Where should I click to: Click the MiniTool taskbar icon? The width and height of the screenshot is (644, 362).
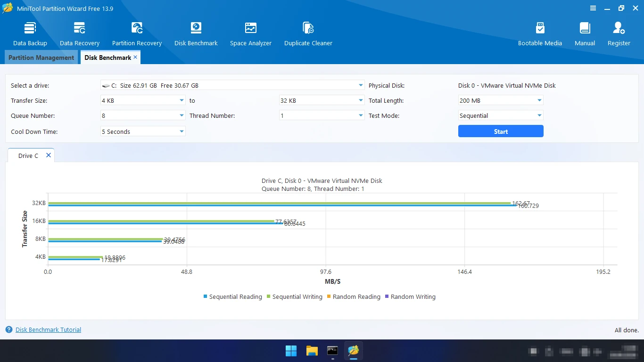click(x=354, y=351)
